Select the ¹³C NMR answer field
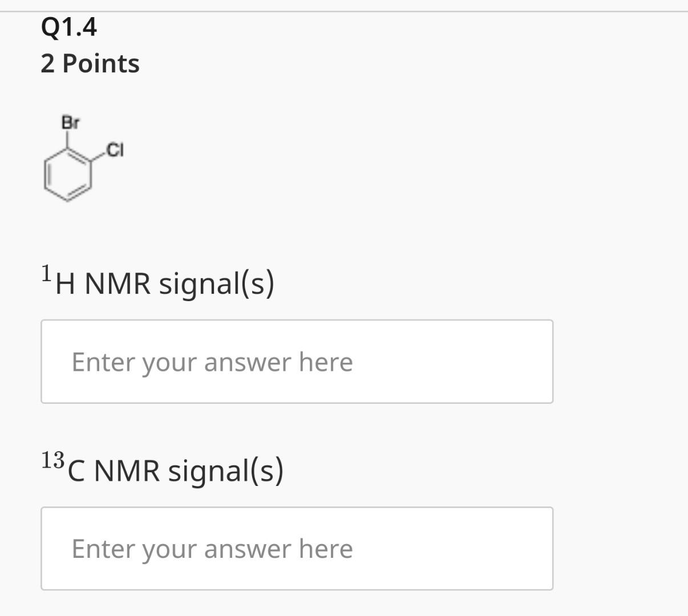 pos(297,549)
